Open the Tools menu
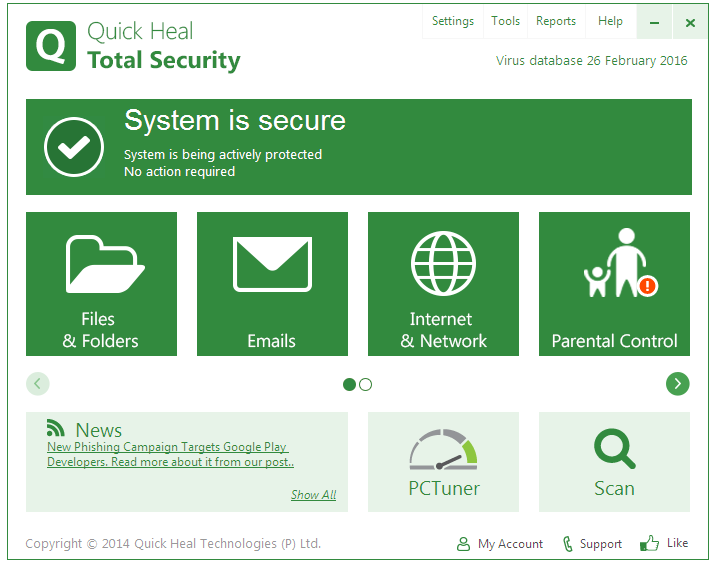 [x=505, y=21]
